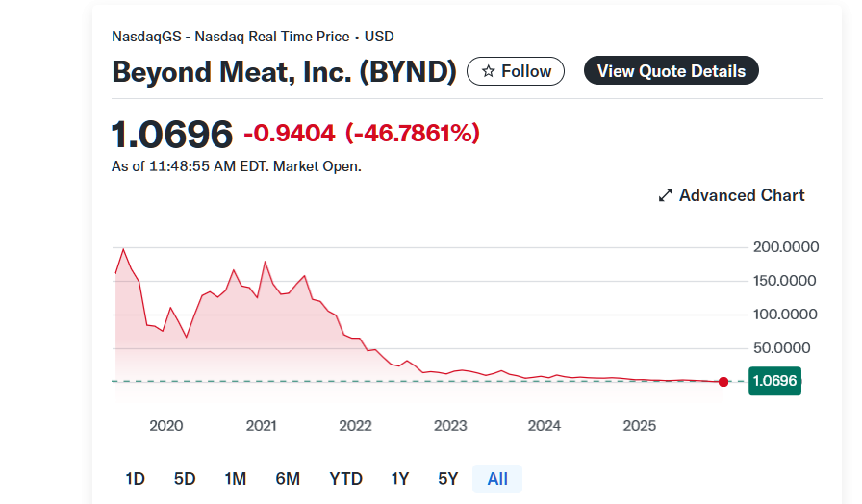This screenshot has height=504, width=862.
Task: Select the 5D time range
Action: click(x=185, y=478)
